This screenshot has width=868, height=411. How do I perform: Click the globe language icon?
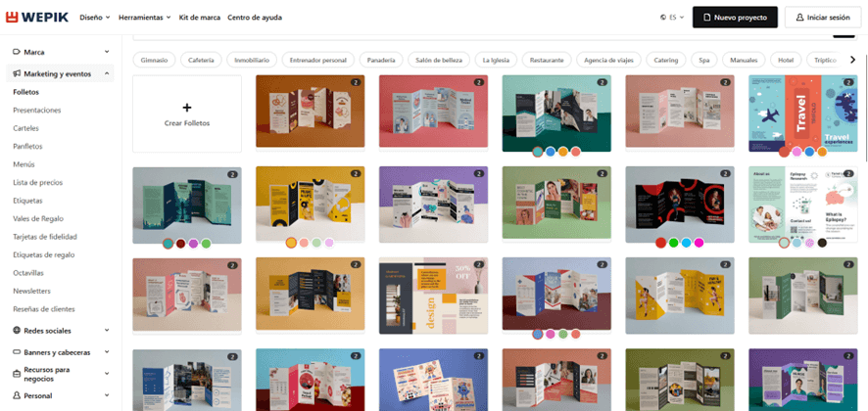[x=663, y=18]
